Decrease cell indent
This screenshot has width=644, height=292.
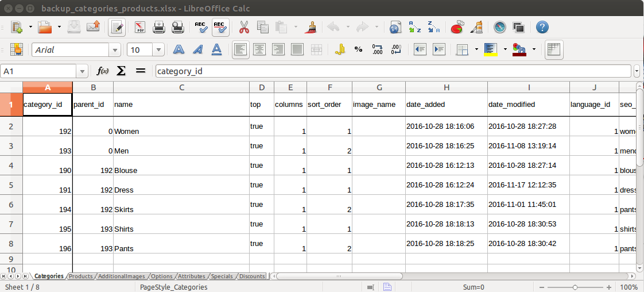420,50
